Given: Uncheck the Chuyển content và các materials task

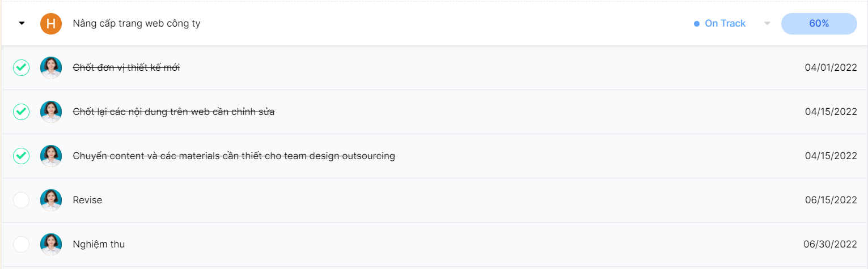Looking at the screenshot, I should tap(21, 156).
